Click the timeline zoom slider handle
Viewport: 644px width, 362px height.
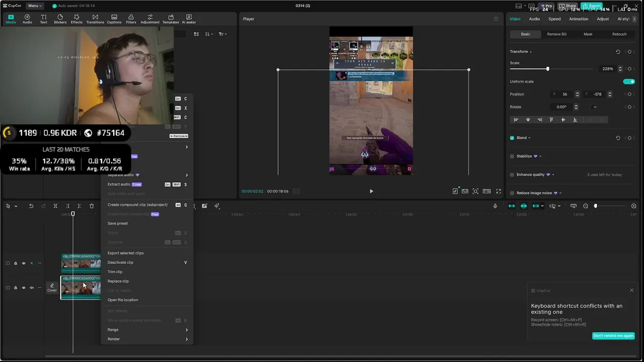(x=595, y=206)
